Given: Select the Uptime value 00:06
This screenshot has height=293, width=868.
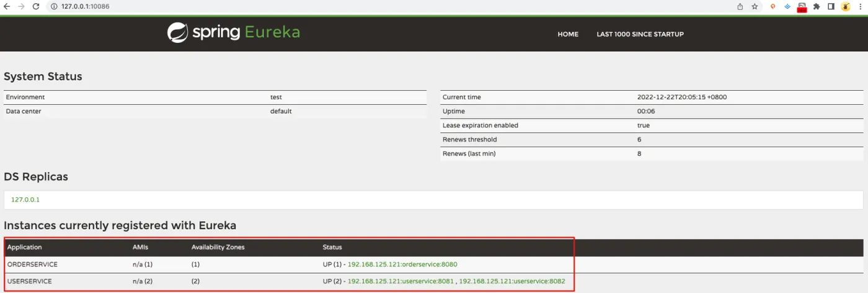Looking at the screenshot, I should tap(646, 111).
